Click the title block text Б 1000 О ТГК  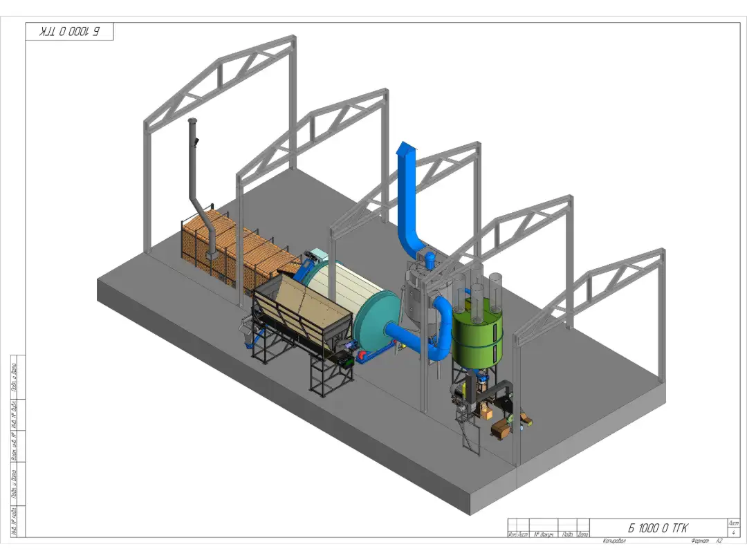[658, 528]
